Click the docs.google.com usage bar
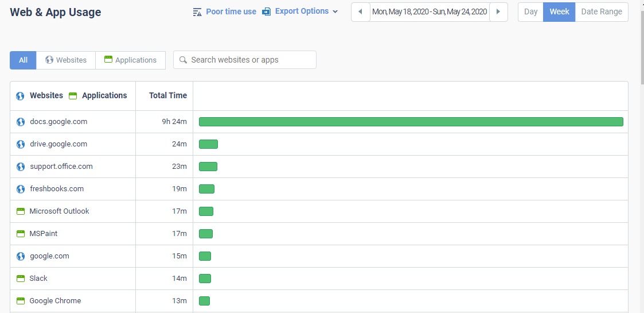This screenshot has height=313, width=644. point(411,122)
